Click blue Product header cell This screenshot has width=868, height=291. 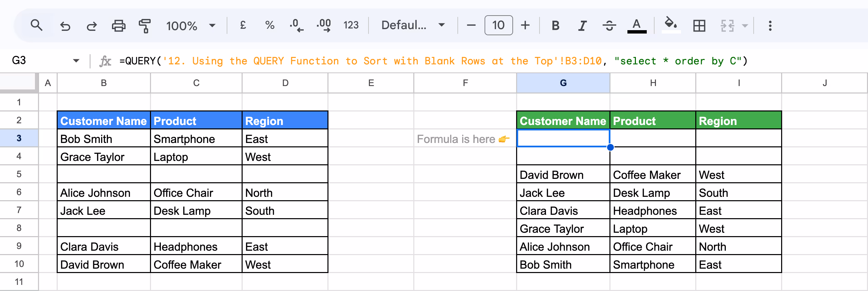[196, 120]
